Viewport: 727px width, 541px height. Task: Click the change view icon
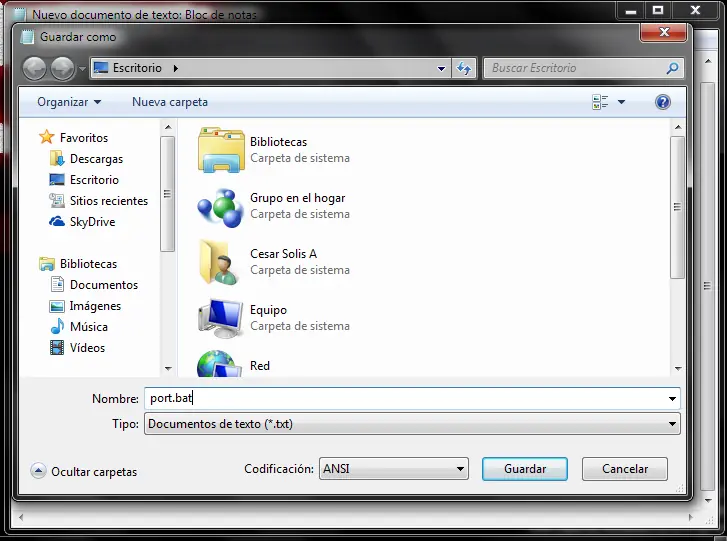coord(600,102)
